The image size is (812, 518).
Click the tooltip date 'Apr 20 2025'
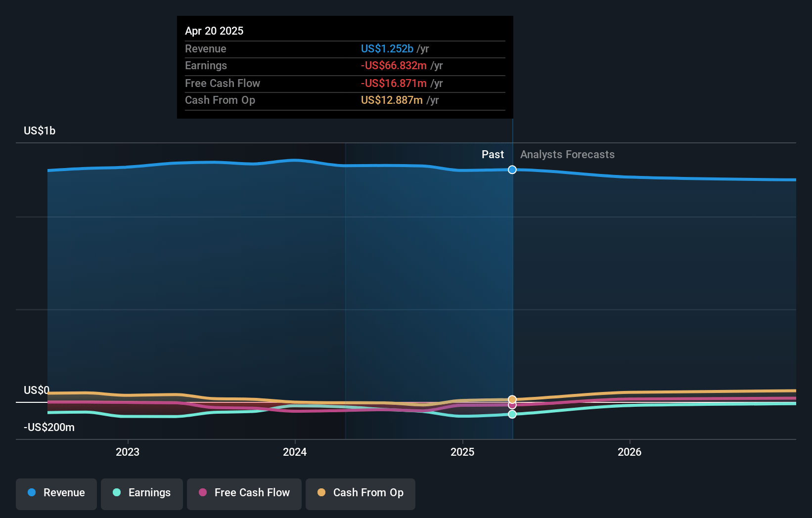tap(214, 31)
